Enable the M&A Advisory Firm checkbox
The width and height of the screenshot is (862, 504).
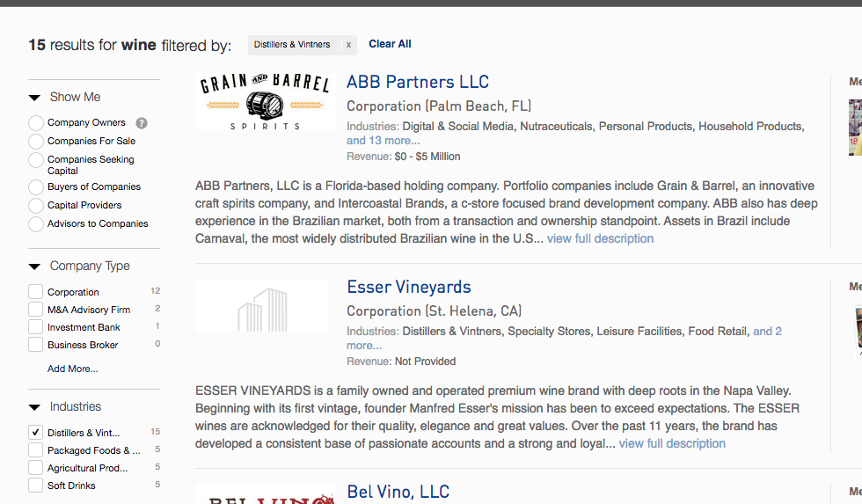[36, 310]
